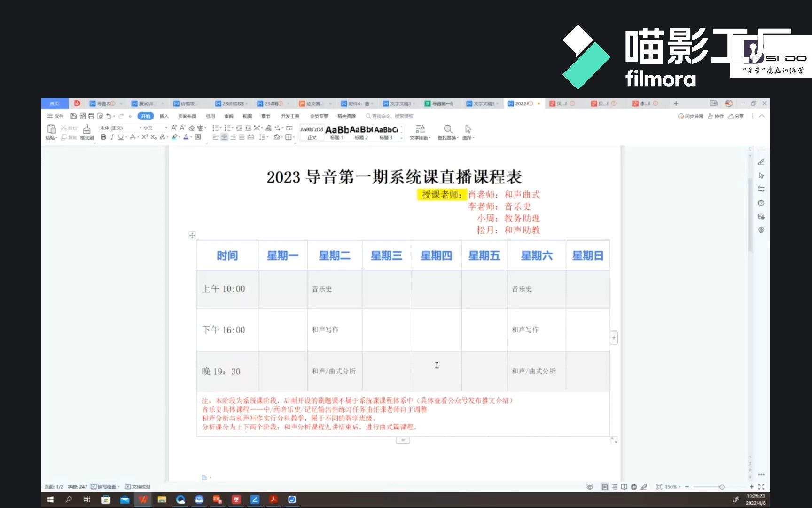Toggle bold formatting

[x=103, y=137]
